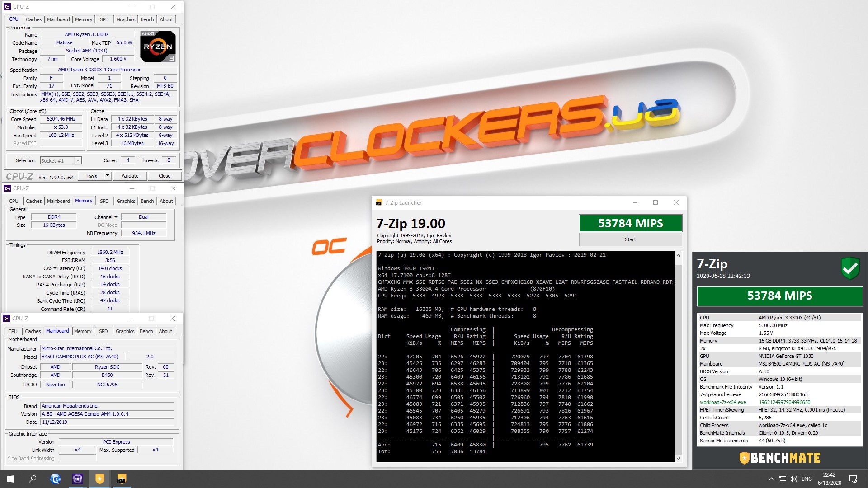Switch to CPU-Z taskbar icon
Image resolution: width=868 pixels, height=488 pixels.
(x=77, y=479)
